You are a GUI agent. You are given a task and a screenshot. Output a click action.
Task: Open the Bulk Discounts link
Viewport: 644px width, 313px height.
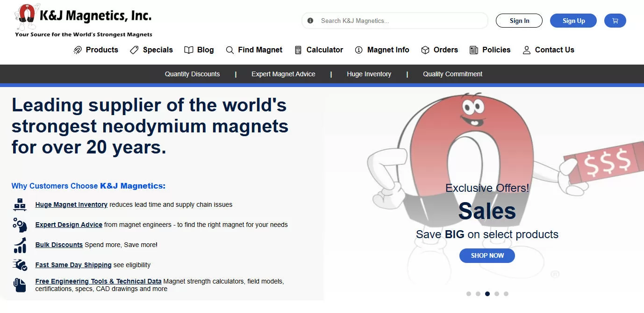pyautogui.click(x=59, y=245)
